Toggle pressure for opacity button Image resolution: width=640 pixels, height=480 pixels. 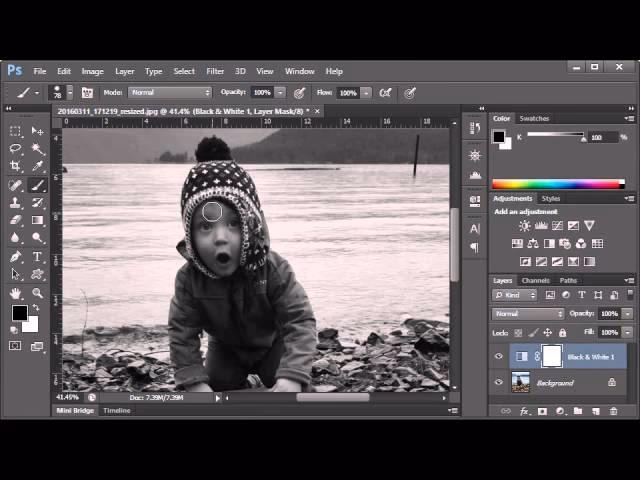click(300, 93)
